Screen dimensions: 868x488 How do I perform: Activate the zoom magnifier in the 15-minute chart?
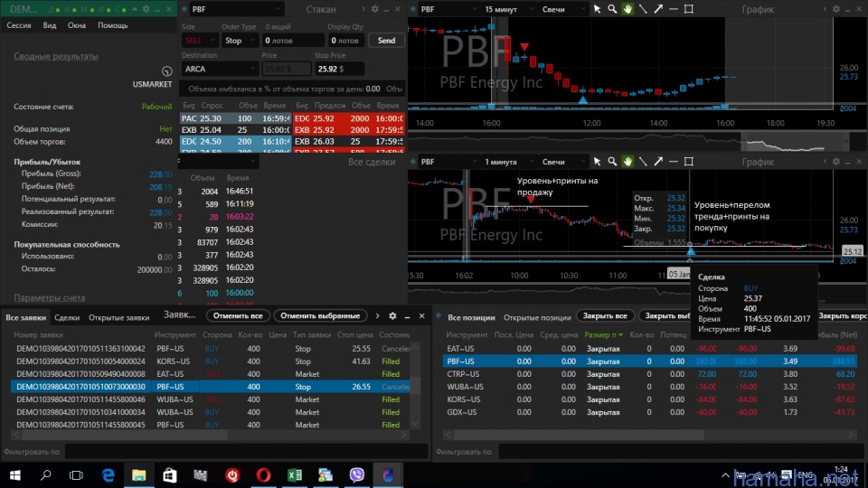(x=612, y=9)
